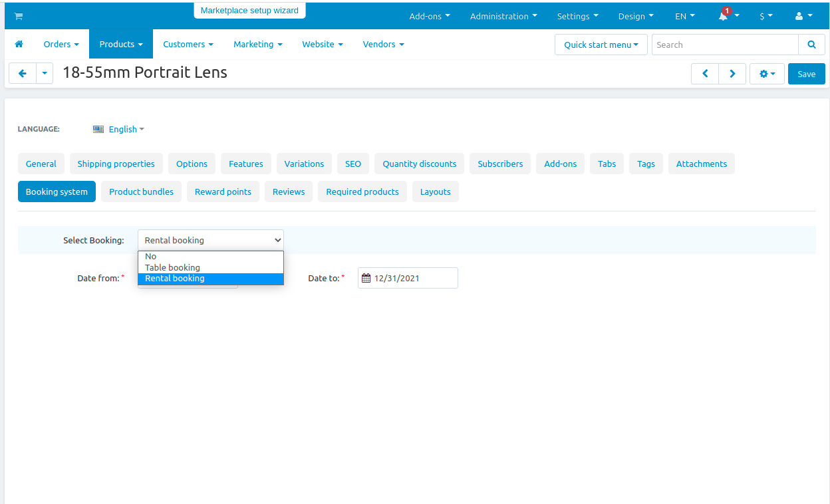The width and height of the screenshot is (830, 504).
Task: Click the search magnifier button
Action: 811,45
